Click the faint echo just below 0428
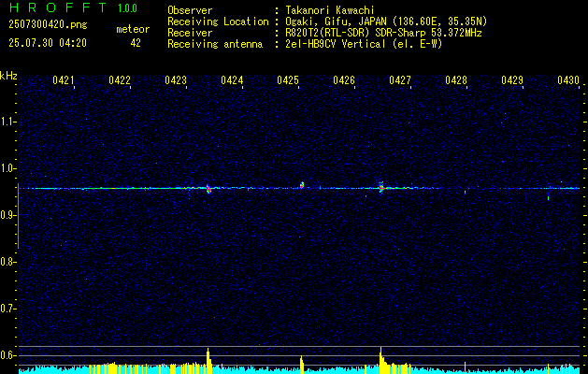Screen dimensions: 588x374 [465, 192]
